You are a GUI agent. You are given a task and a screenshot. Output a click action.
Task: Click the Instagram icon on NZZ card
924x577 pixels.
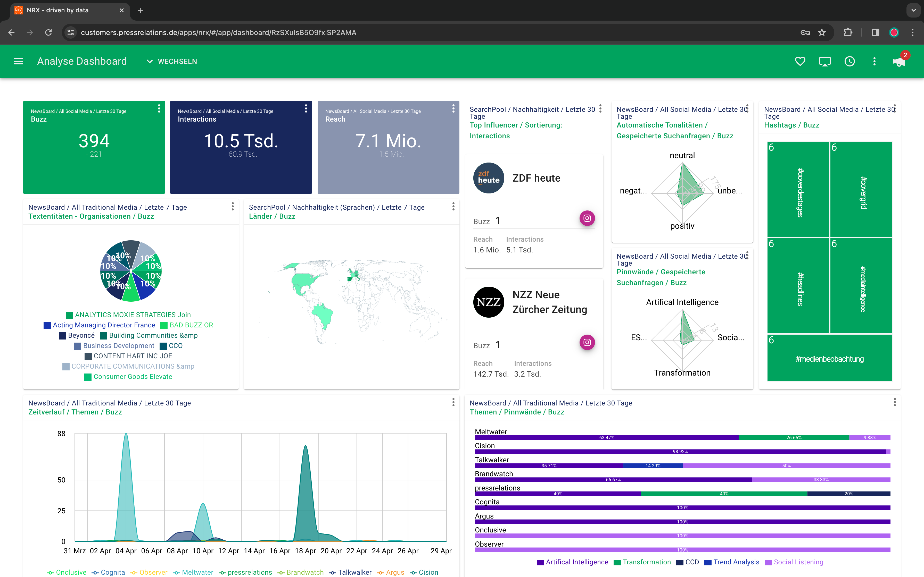[587, 342]
